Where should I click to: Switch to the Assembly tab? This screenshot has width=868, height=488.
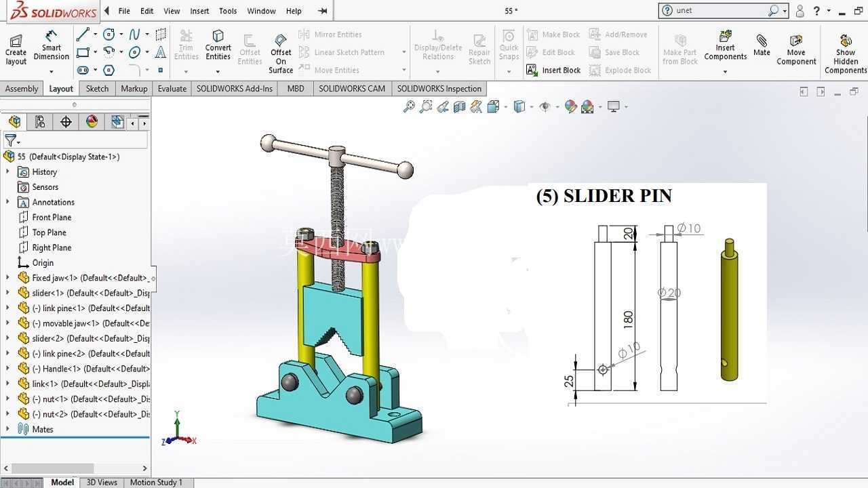coord(22,89)
